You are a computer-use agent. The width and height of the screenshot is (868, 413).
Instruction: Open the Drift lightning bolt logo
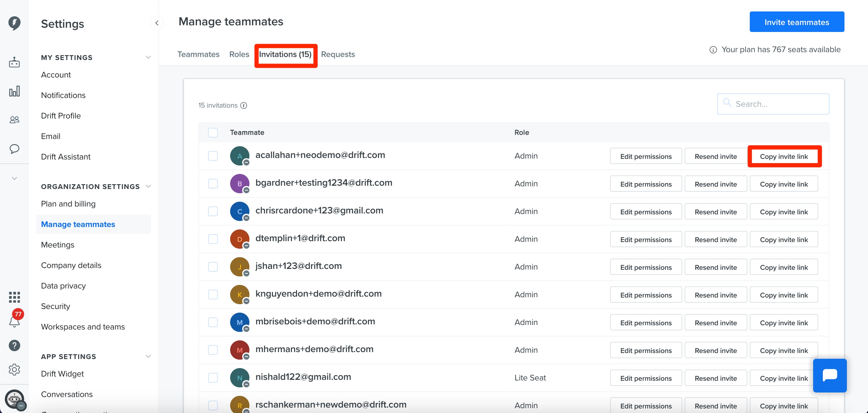pos(14,23)
